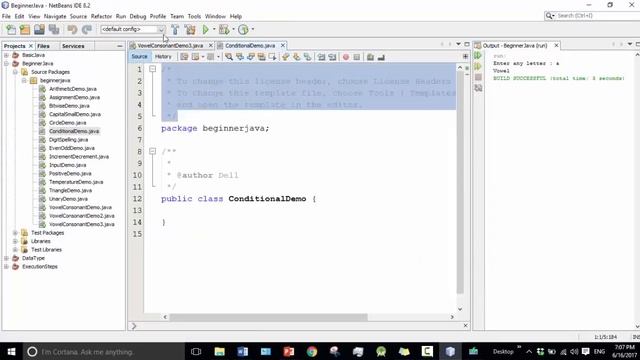
Task: Toggle the History view button
Action: tap(163, 57)
